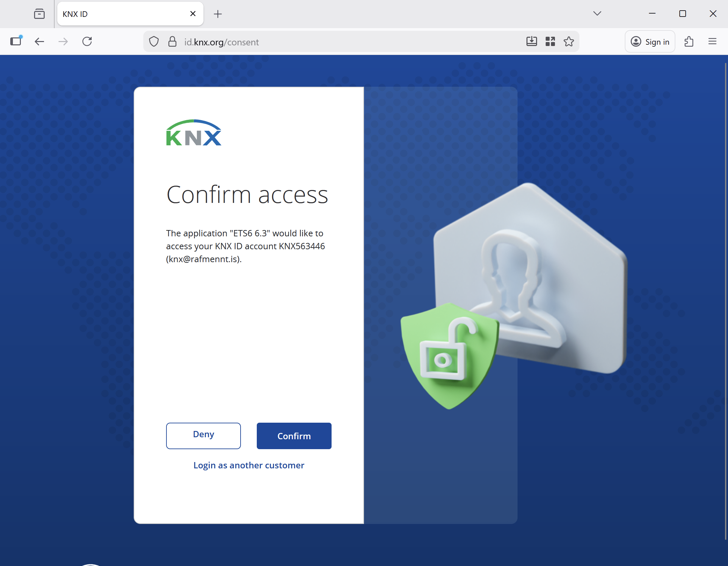Open the Firefox hamburger application menu

tap(712, 42)
